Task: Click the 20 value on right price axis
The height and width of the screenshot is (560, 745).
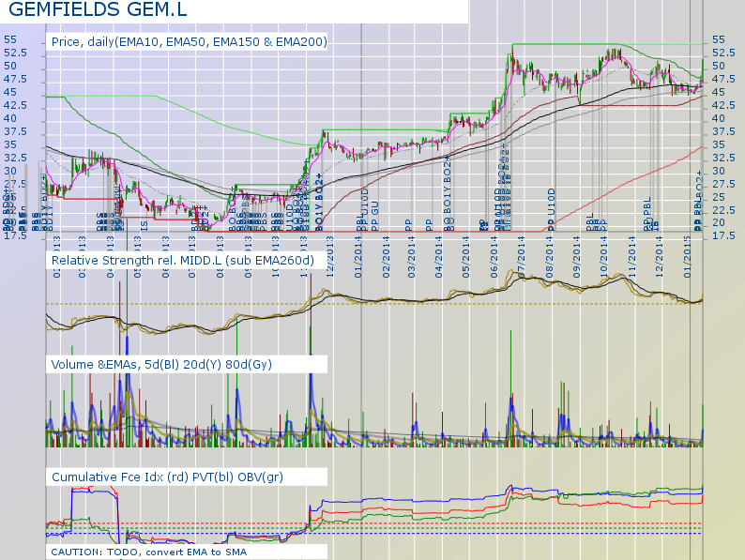Action: point(719,222)
